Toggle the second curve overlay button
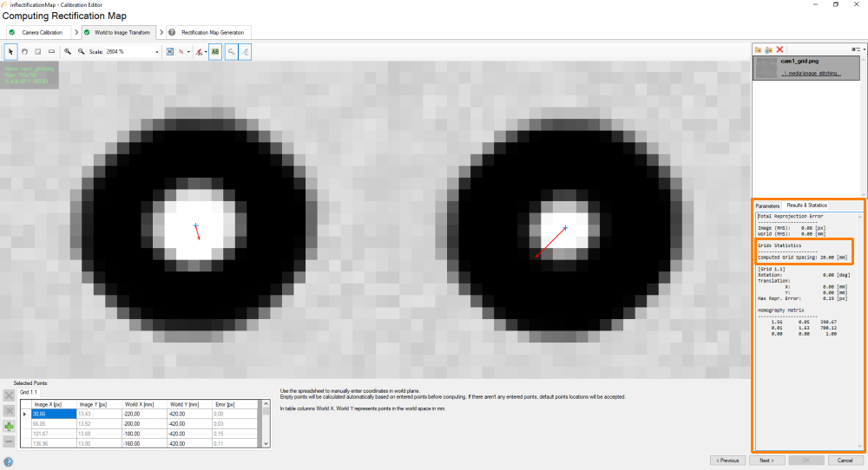 246,52
